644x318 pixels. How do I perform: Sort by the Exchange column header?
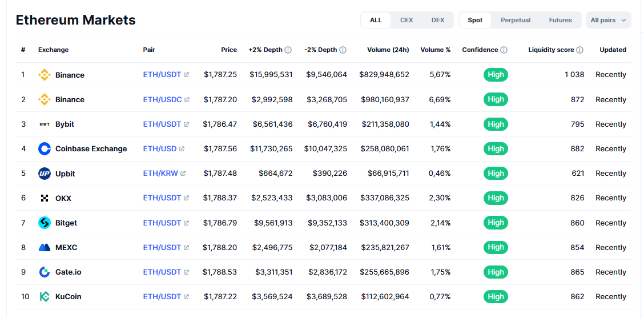[x=54, y=50]
